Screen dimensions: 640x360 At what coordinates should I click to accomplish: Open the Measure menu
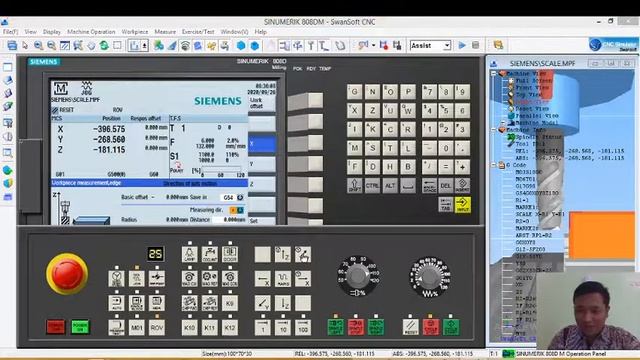[165, 31]
